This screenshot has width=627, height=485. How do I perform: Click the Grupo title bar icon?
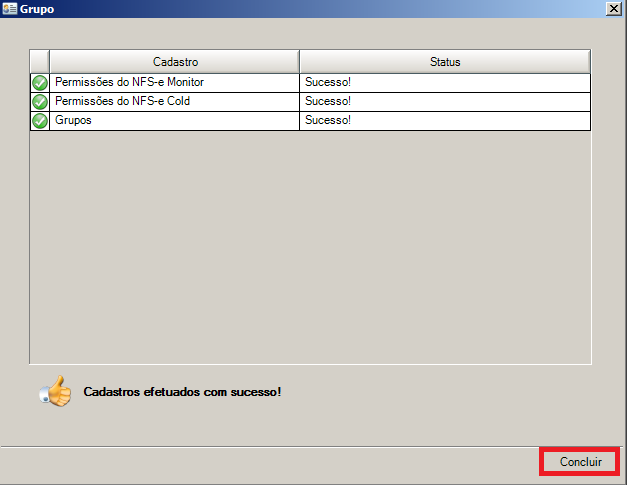pyautogui.click(x=10, y=8)
